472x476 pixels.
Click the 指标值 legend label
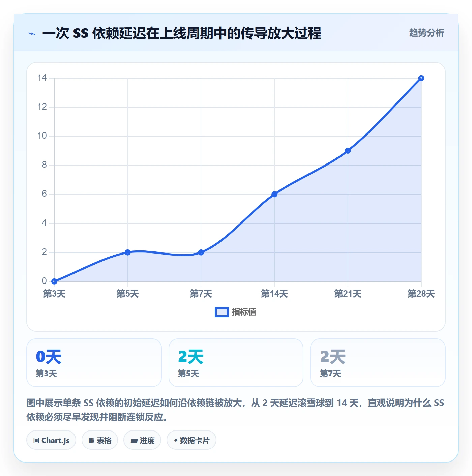pyautogui.click(x=244, y=312)
